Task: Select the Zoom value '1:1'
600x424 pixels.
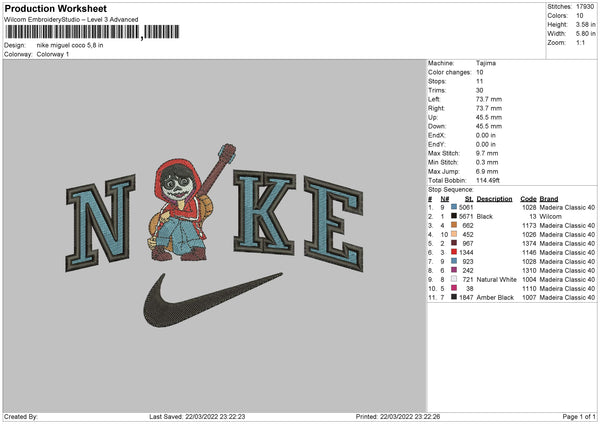Action: 580,42
